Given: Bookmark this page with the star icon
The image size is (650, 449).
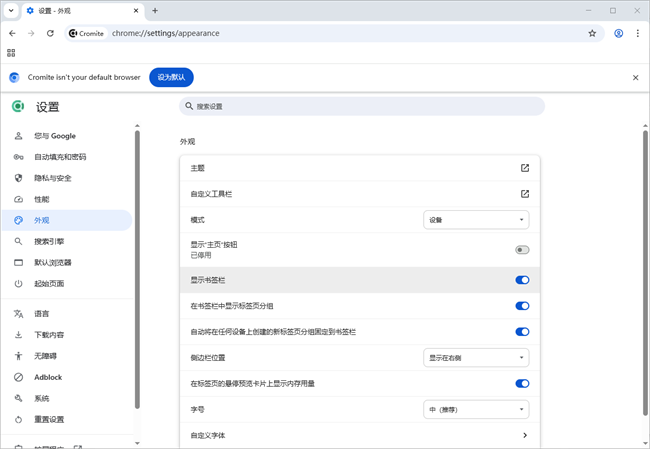Looking at the screenshot, I should pyautogui.click(x=592, y=33).
